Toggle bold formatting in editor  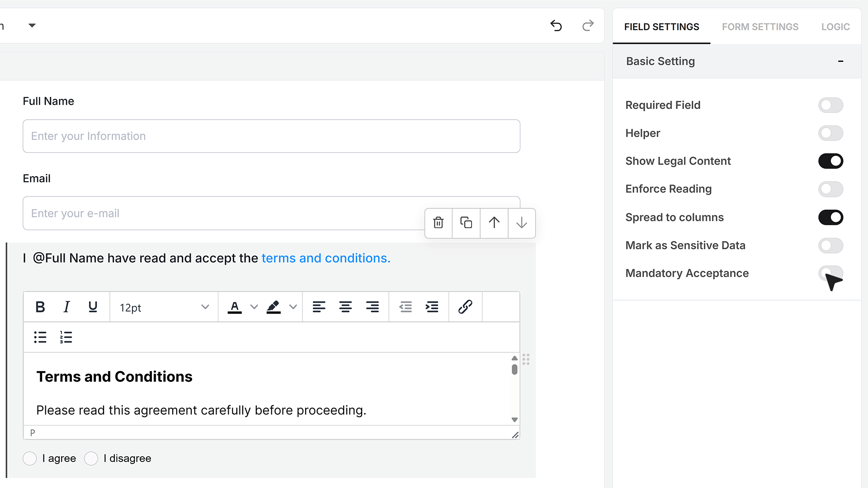click(x=40, y=307)
